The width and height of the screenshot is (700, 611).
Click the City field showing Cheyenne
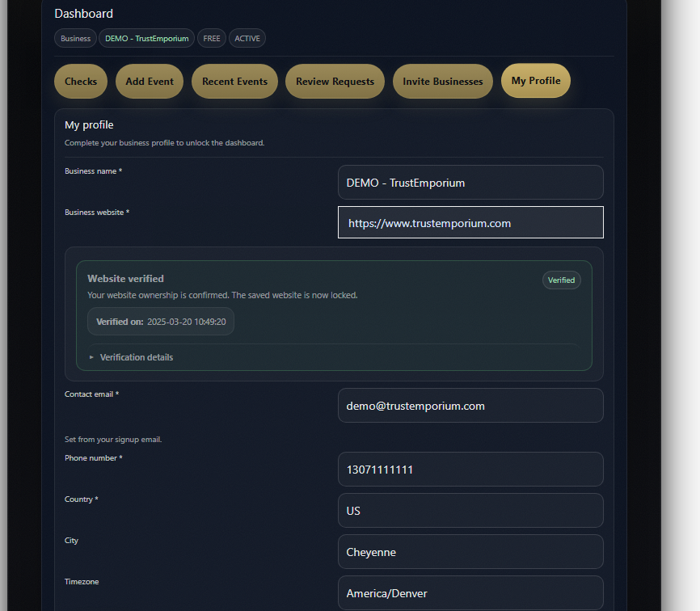coord(470,552)
